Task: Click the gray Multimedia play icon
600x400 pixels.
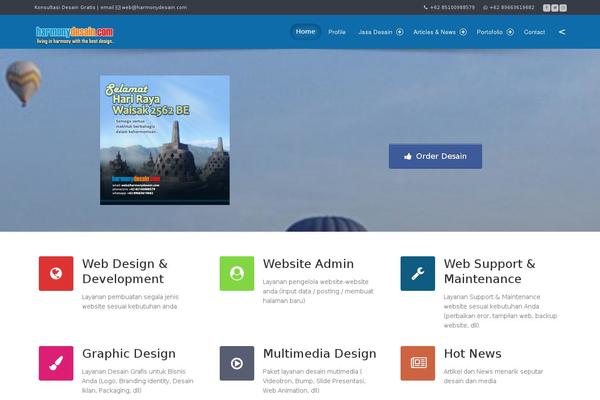Action: (237, 363)
